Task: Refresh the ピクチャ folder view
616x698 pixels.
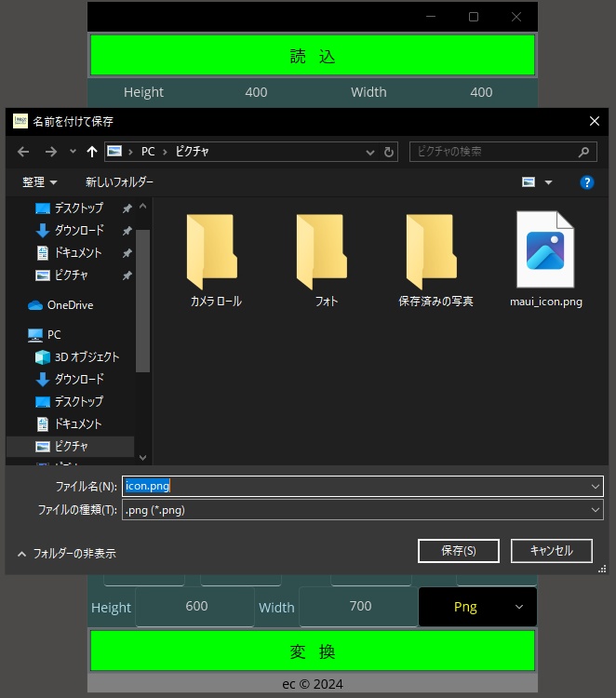Action: pos(389,153)
